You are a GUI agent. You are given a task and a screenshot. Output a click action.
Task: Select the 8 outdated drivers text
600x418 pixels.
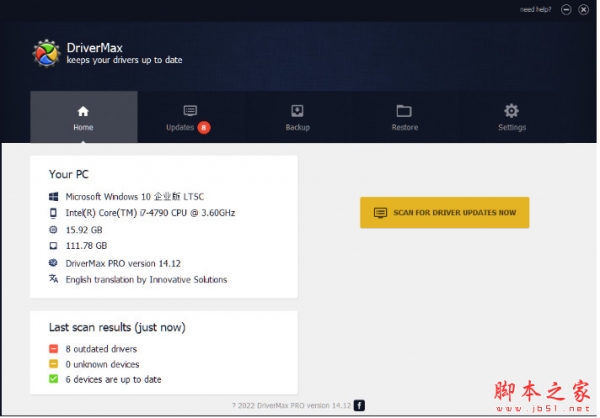pos(101,349)
